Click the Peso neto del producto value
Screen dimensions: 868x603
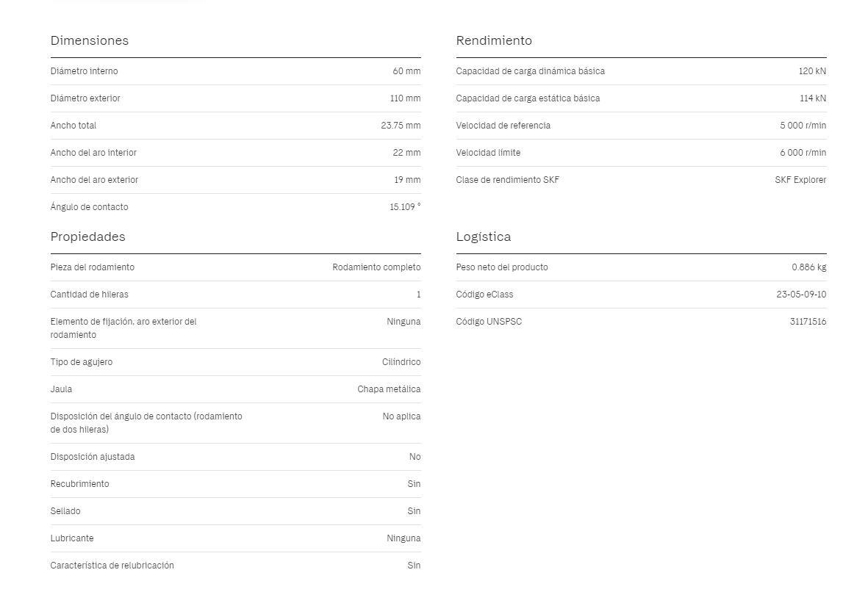coord(808,267)
